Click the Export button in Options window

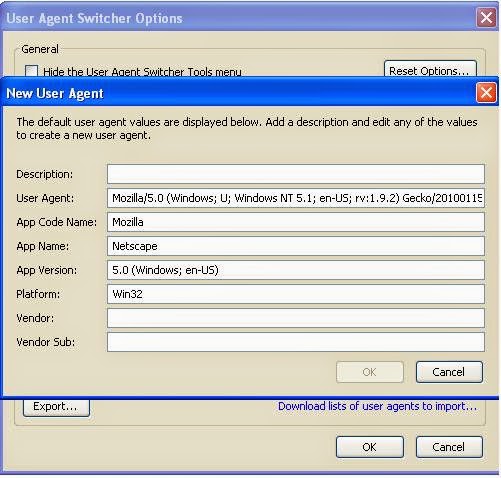point(56,407)
